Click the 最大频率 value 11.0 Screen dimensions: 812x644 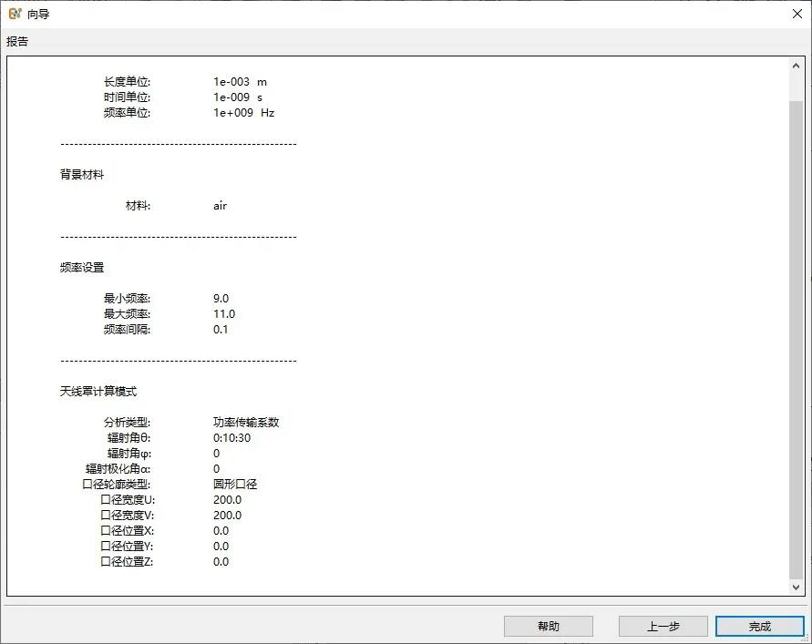coord(224,314)
